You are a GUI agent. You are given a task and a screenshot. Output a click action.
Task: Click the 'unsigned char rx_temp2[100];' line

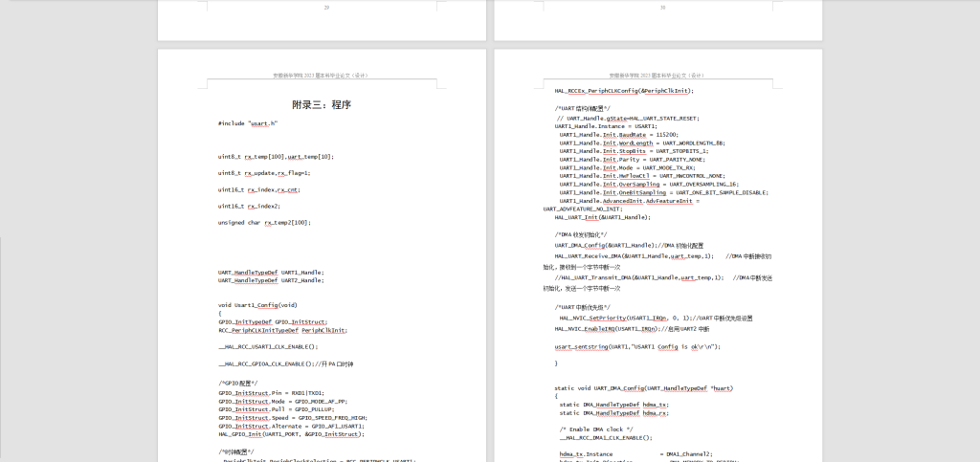264,223
